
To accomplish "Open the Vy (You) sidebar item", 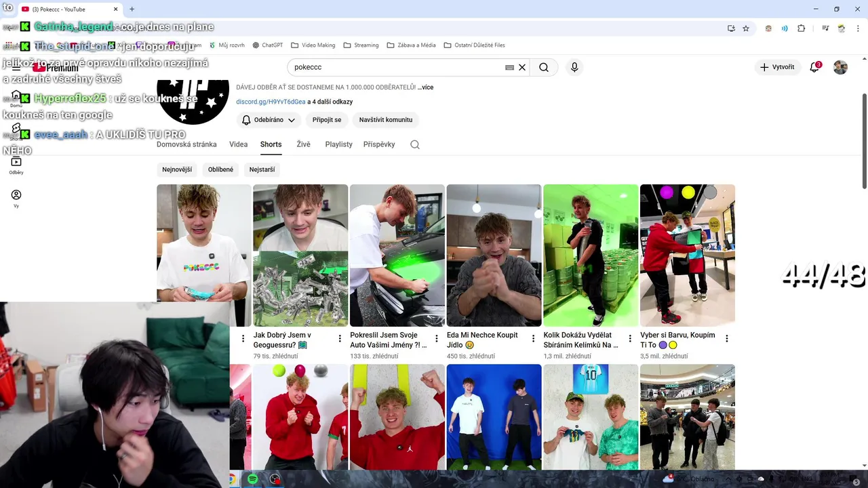I will pyautogui.click(x=16, y=198).
